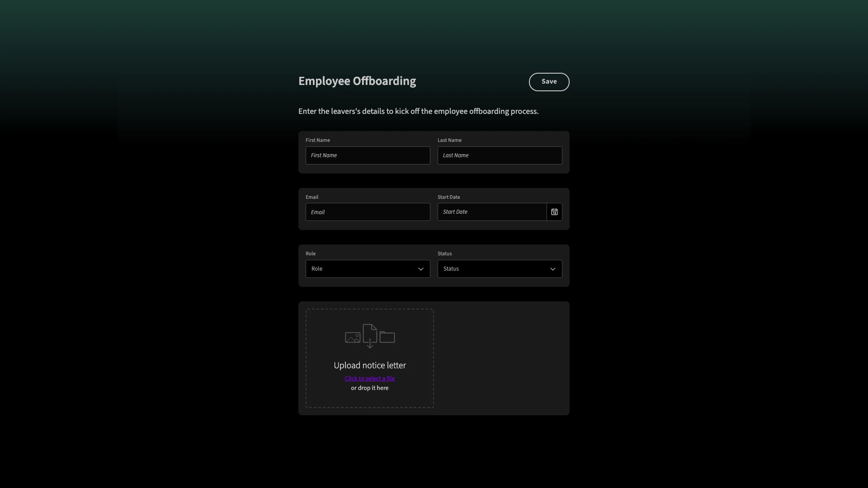Open the Start Date calendar picker icon

pyautogui.click(x=554, y=212)
